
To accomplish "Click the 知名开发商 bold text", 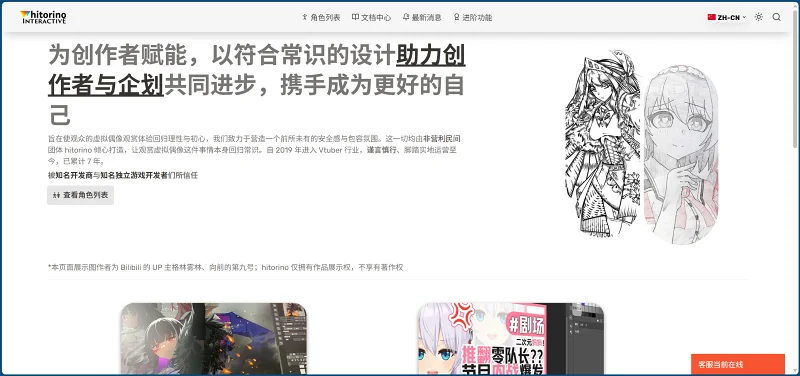I will [x=74, y=175].
